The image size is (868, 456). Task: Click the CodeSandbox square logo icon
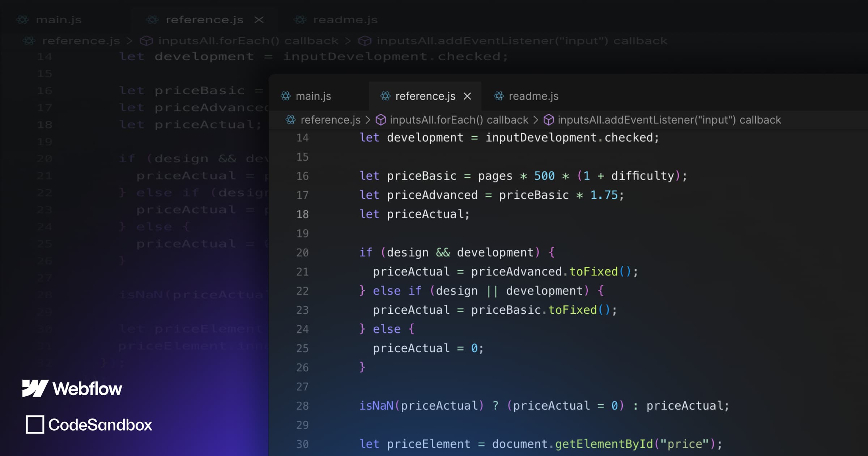35,425
